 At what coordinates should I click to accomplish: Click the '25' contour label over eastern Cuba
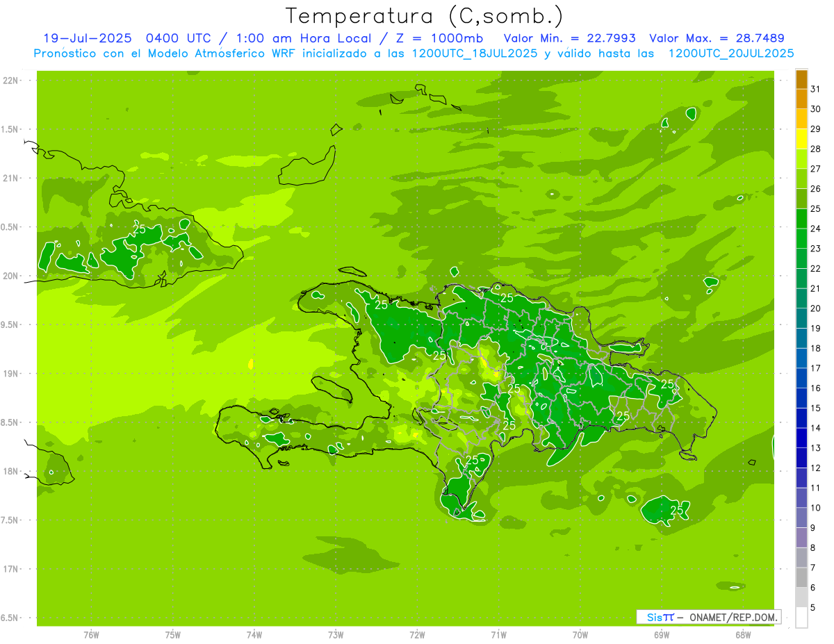(x=139, y=229)
